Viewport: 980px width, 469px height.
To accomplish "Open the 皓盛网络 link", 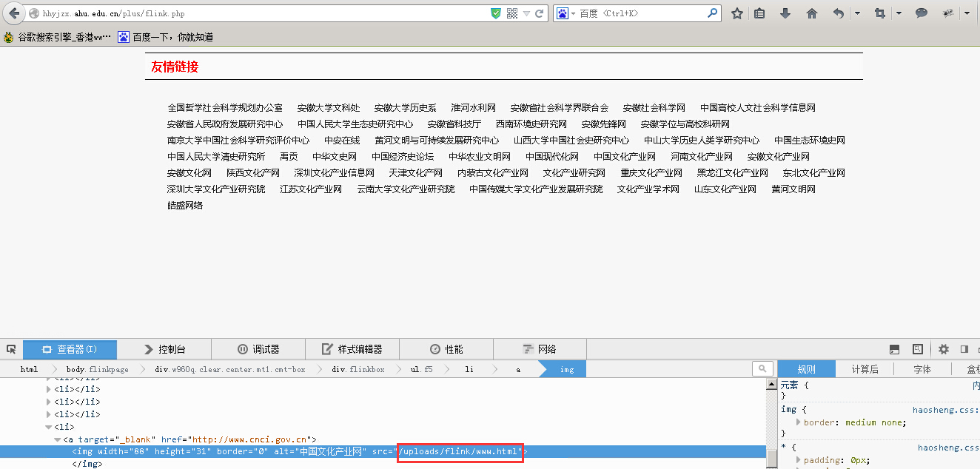I will click(x=185, y=206).
